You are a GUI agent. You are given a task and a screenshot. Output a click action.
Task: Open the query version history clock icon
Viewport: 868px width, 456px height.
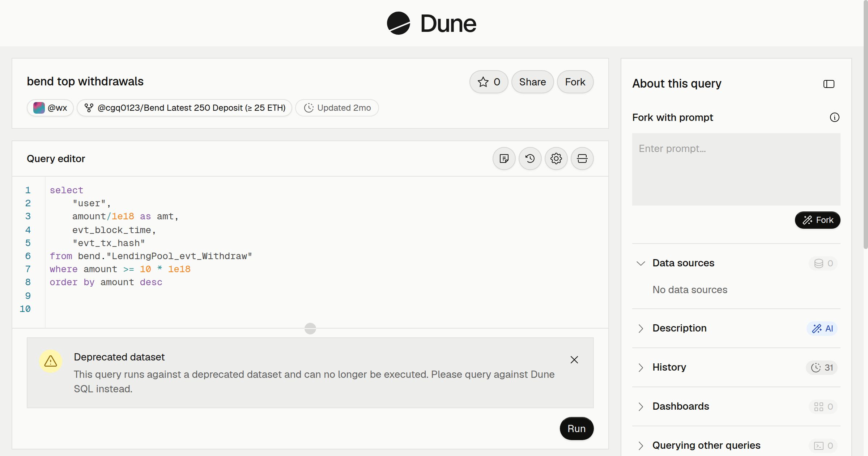[x=530, y=159]
